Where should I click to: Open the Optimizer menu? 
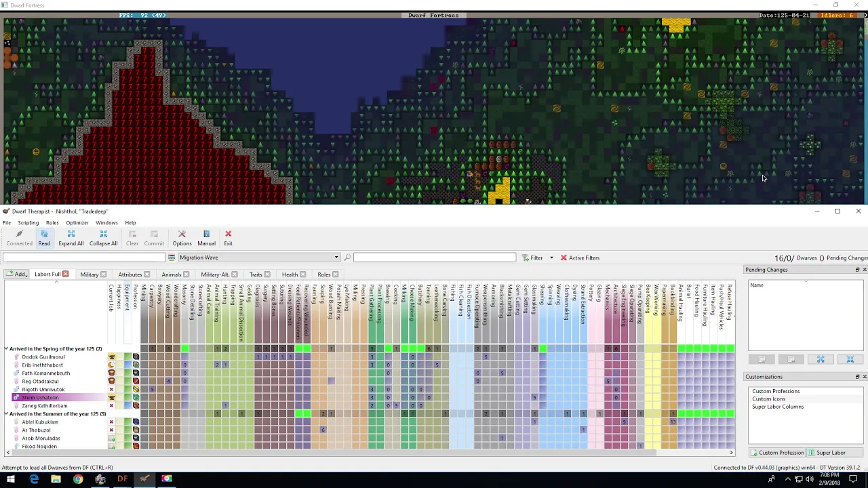77,222
